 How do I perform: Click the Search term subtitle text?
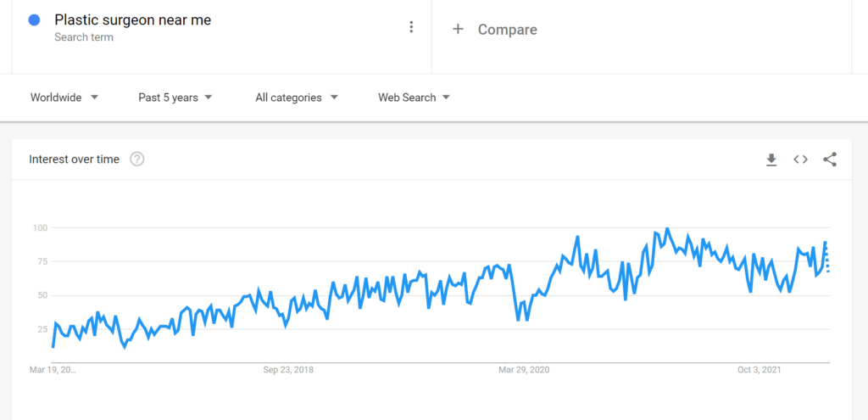[x=84, y=37]
